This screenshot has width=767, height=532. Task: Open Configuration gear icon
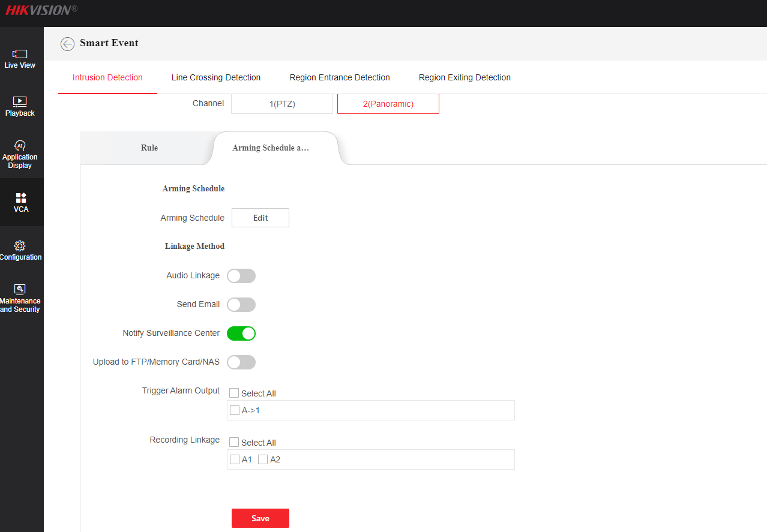click(20, 246)
